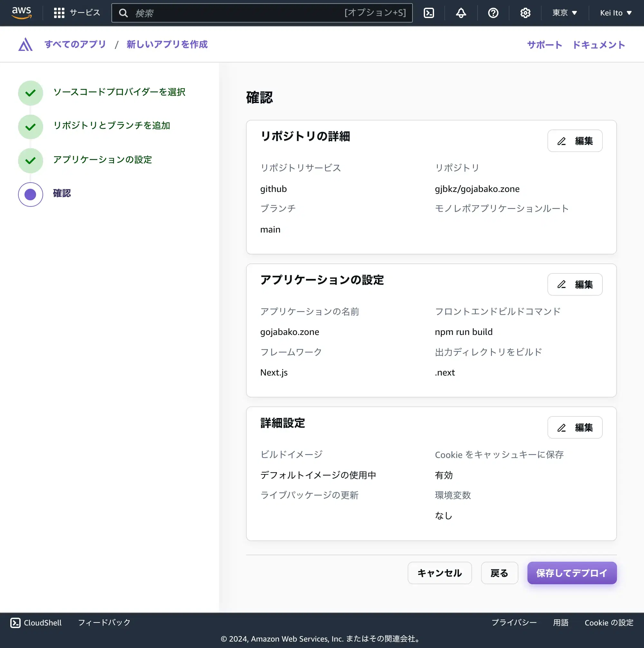Screen dimensions: 644x648
Task: Open the プライバシー footer link
Action: point(514,623)
